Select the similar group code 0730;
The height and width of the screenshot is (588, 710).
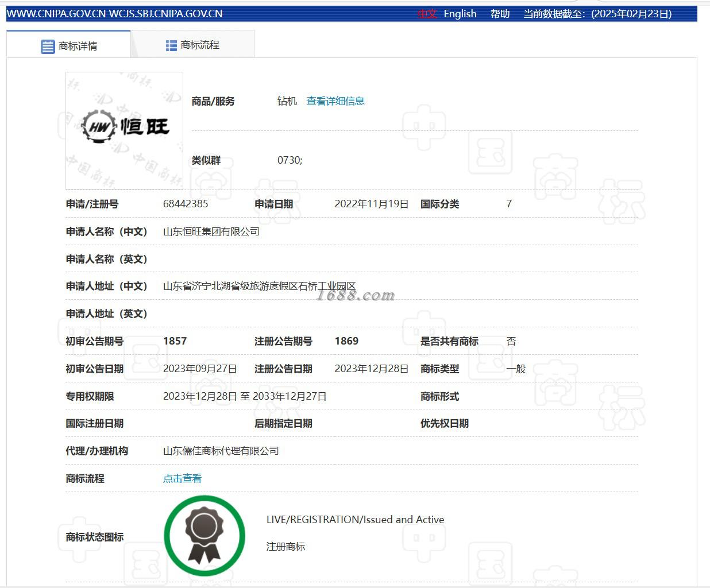290,160
